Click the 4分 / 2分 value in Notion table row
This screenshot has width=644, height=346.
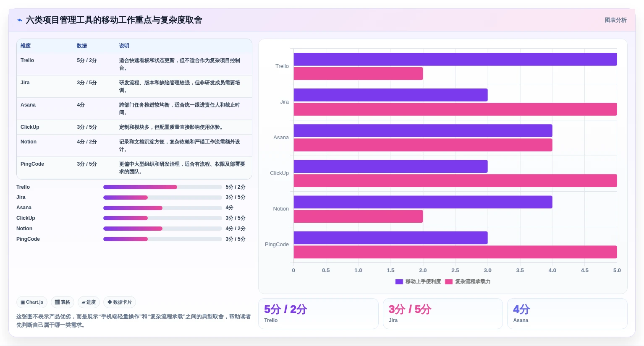tap(87, 142)
